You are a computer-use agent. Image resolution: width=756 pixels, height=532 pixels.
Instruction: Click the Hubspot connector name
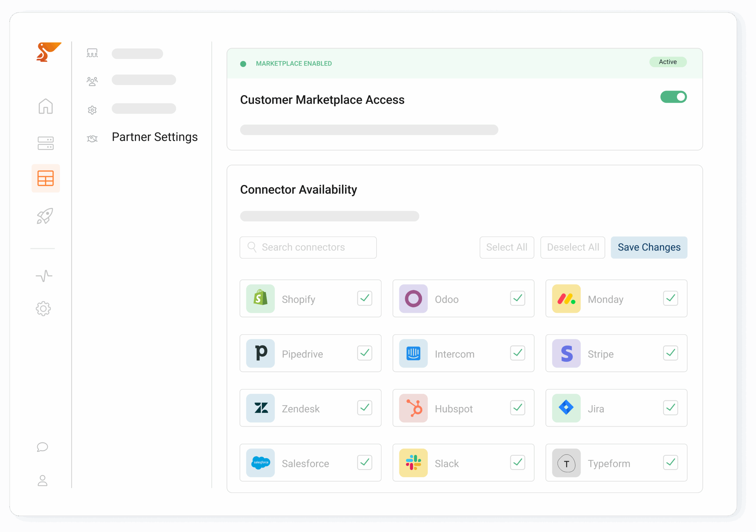453,409
